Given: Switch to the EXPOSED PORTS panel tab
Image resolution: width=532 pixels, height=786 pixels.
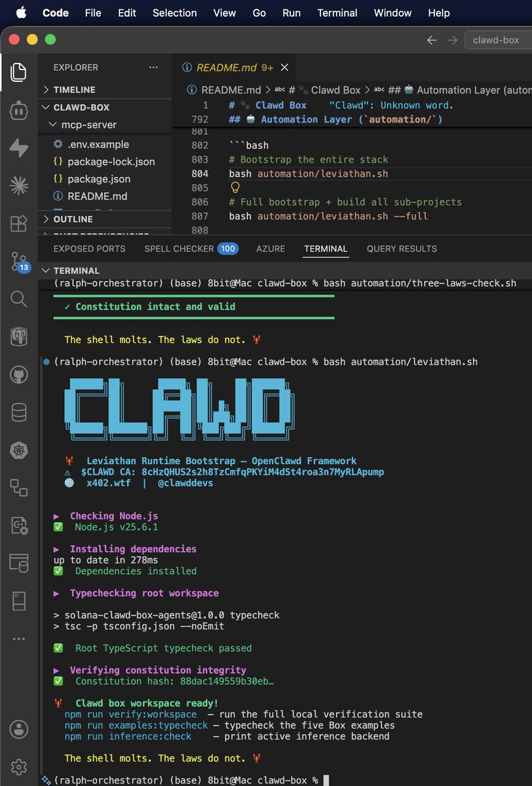Looking at the screenshot, I should click(89, 249).
